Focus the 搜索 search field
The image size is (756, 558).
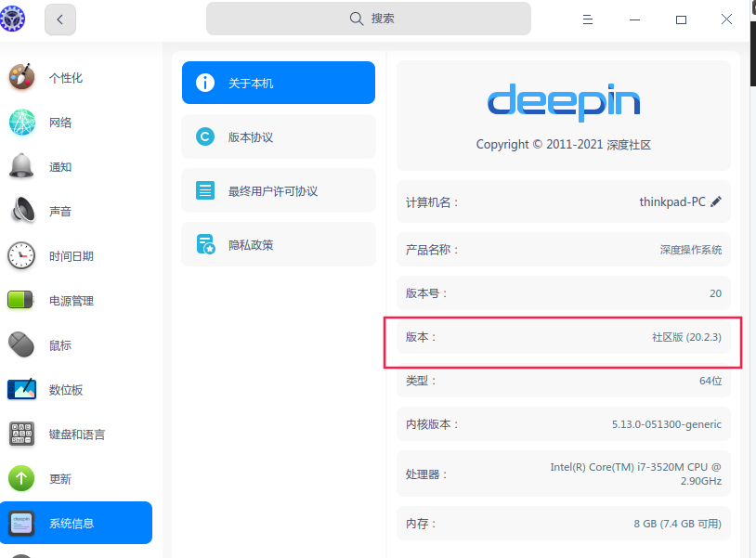[369, 19]
